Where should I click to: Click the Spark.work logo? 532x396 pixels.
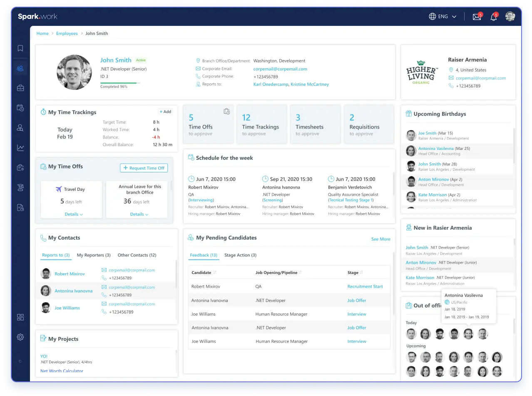point(37,17)
